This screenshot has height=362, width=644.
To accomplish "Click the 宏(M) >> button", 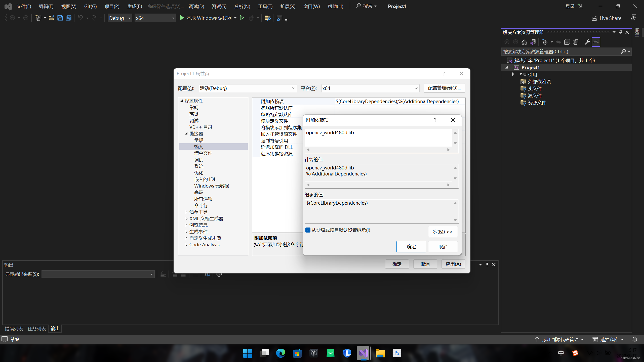I will (443, 232).
